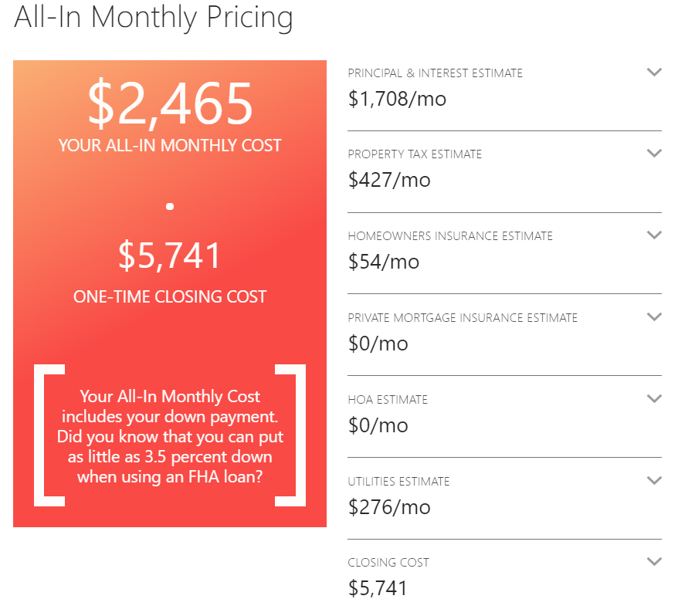Click the $1,708/mo principal and interest value
Image resolution: width=678 pixels, height=616 pixels.
tap(397, 99)
